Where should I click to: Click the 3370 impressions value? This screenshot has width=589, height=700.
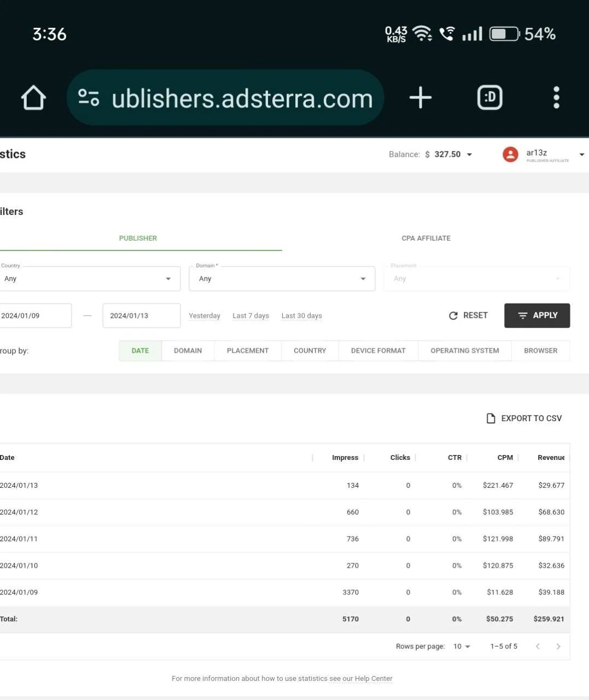point(351,593)
